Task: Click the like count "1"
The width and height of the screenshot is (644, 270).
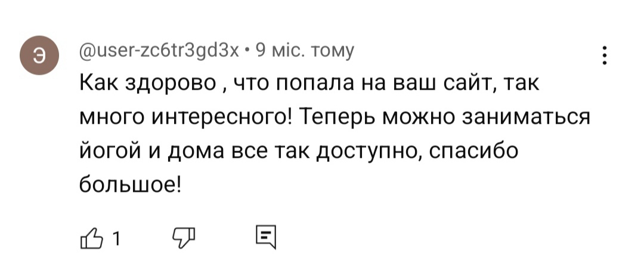Action: pyautogui.click(x=116, y=240)
